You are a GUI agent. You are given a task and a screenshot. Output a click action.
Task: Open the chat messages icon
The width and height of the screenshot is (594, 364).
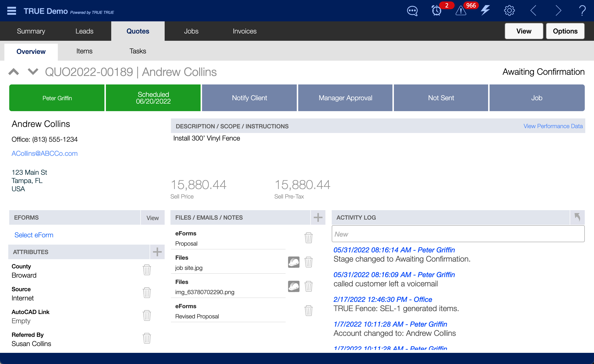tap(412, 11)
